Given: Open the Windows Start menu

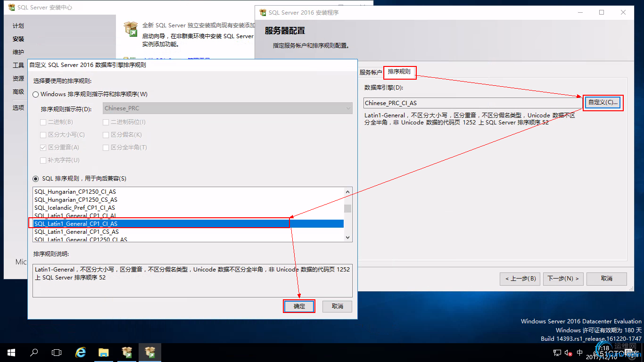Looking at the screenshot, I should 11,352.
